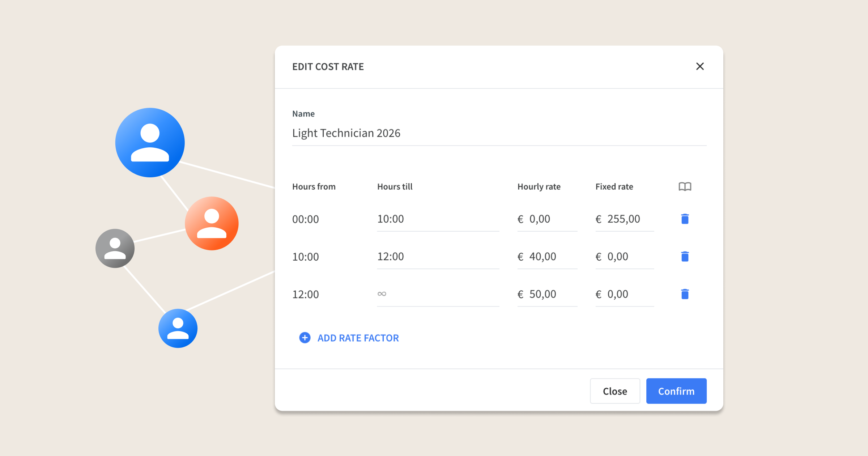Click the plus icon for Add Rate Factor
Image resolution: width=868 pixels, height=456 pixels.
coord(305,338)
